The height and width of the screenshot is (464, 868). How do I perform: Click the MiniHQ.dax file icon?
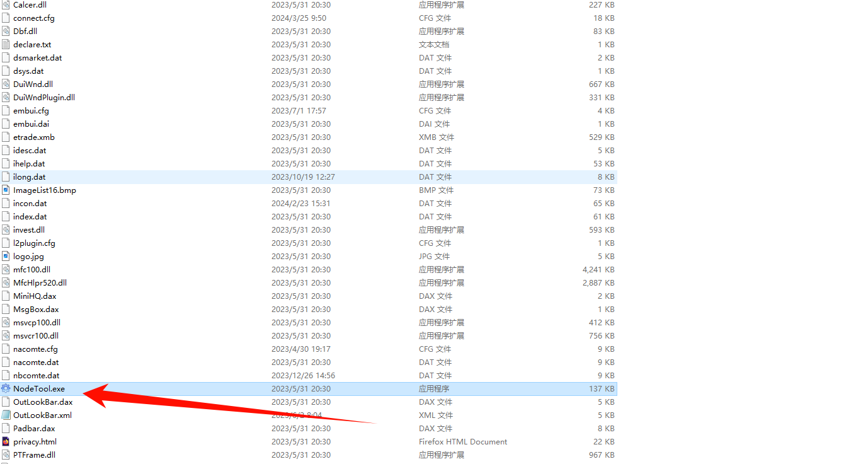pyautogui.click(x=6, y=296)
